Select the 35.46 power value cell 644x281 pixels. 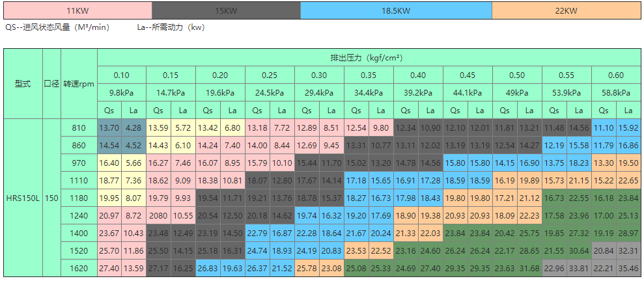click(x=628, y=268)
